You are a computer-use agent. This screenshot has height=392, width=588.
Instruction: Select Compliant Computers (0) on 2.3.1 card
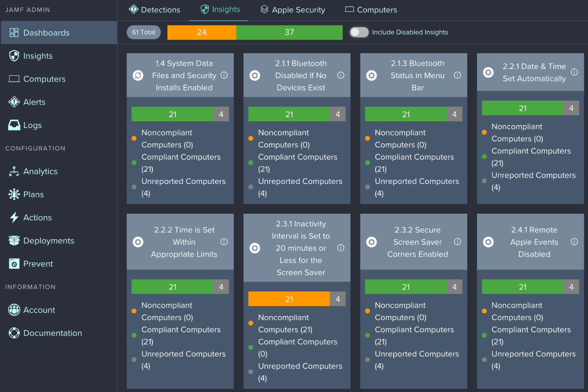pyautogui.click(x=298, y=348)
